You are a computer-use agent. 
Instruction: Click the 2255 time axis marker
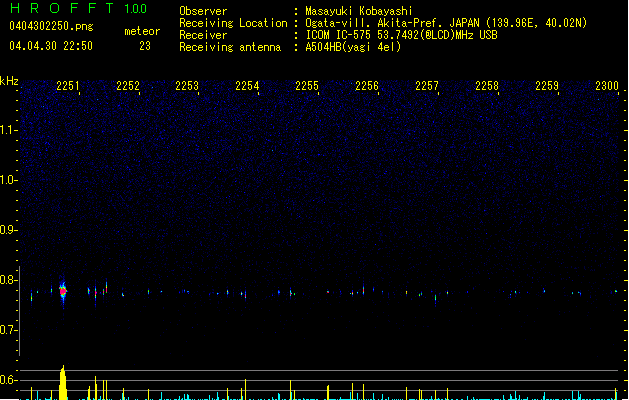[x=307, y=86]
